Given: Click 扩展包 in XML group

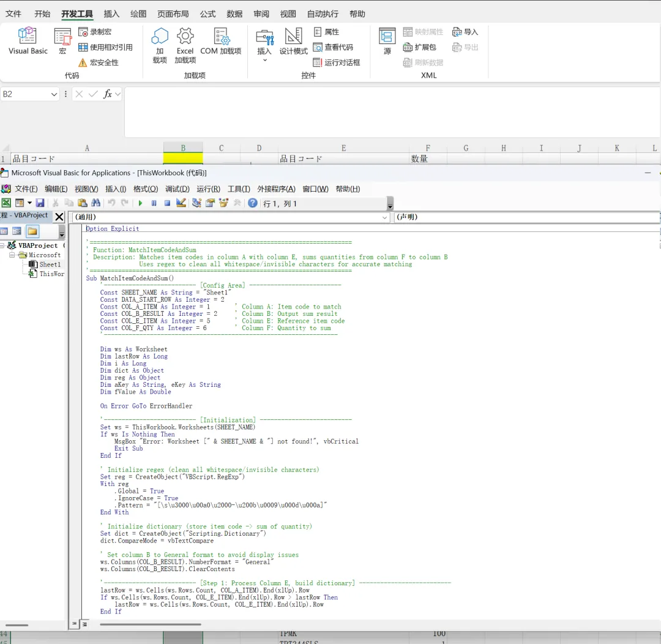Looking at the screenshot, I should [419, 47].
